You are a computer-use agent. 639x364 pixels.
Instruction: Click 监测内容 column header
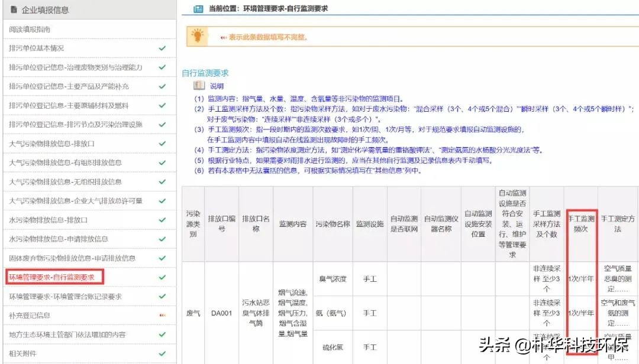tap(293, 224)
